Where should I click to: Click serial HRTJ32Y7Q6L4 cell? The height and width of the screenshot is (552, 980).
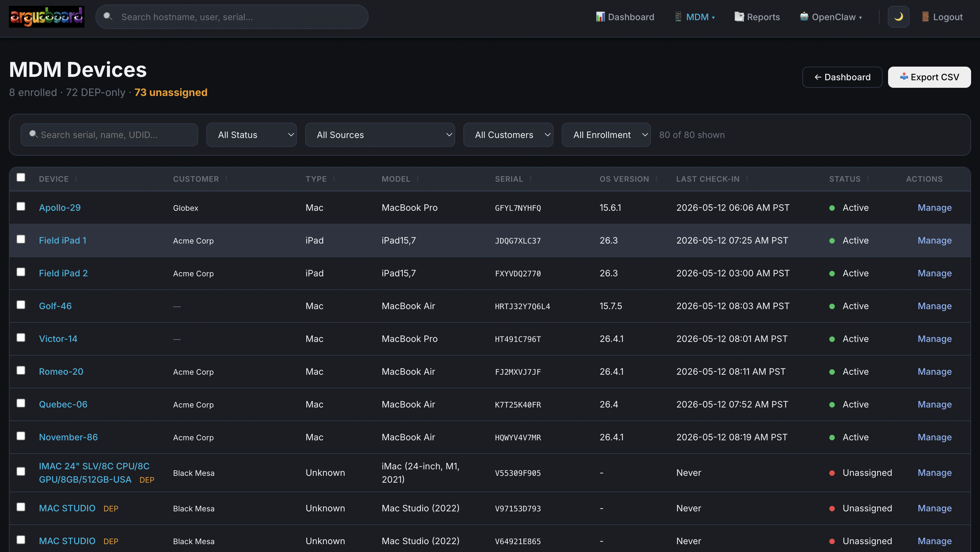(522, 306)
